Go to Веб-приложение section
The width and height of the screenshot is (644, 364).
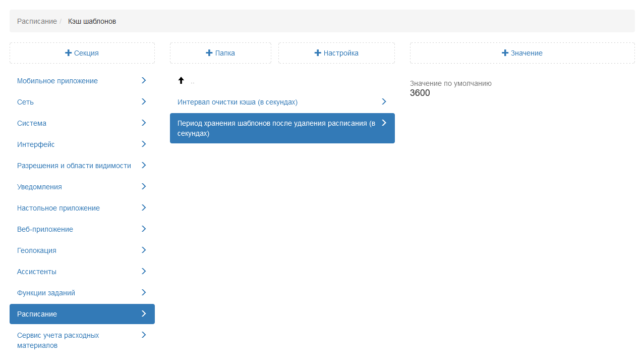pos(45,229)
